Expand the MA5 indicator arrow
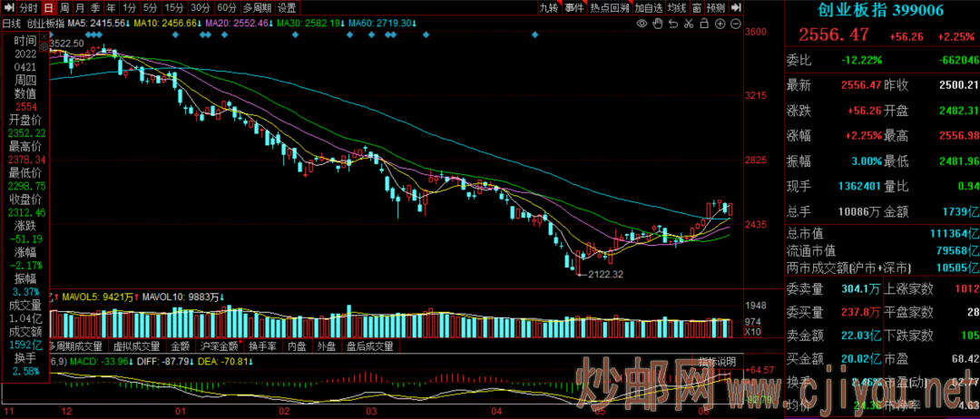This screenshot has width=980, height=419. 126,22
